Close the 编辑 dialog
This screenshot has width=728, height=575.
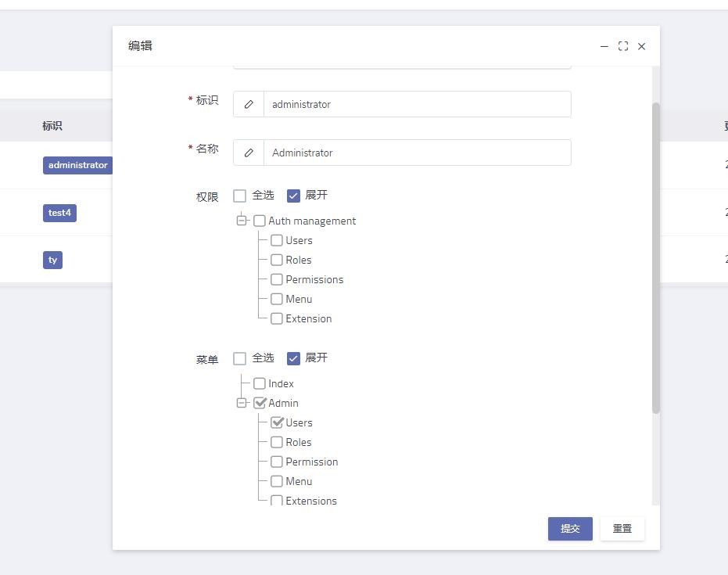point(642,46)
